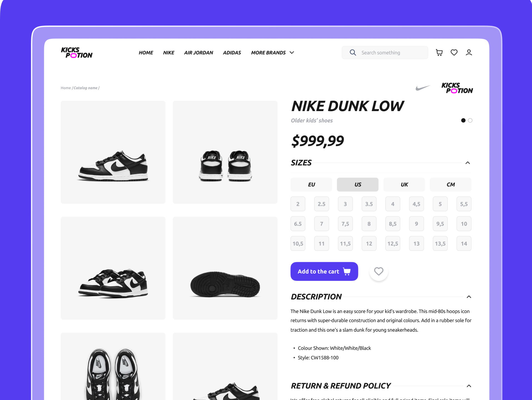The width and height of the screenshot is (532, 400).
Task: Click Kicks Potion logo above product title
Action: 457,88
